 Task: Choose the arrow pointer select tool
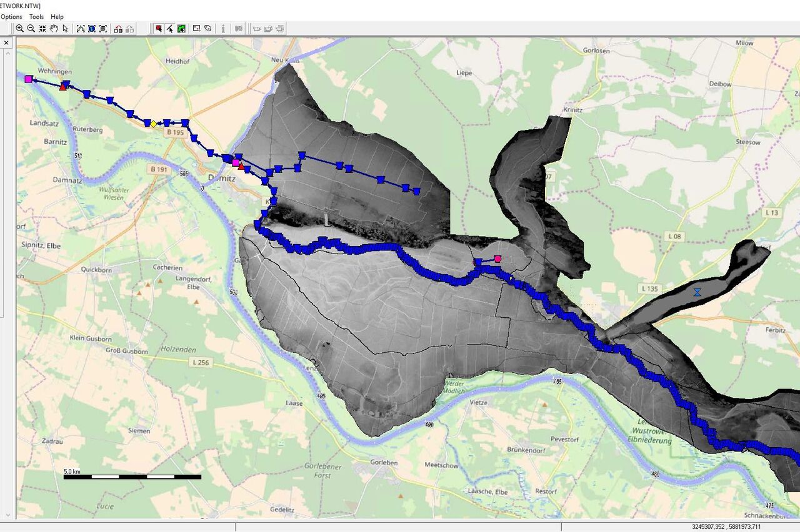pos(65,29)
